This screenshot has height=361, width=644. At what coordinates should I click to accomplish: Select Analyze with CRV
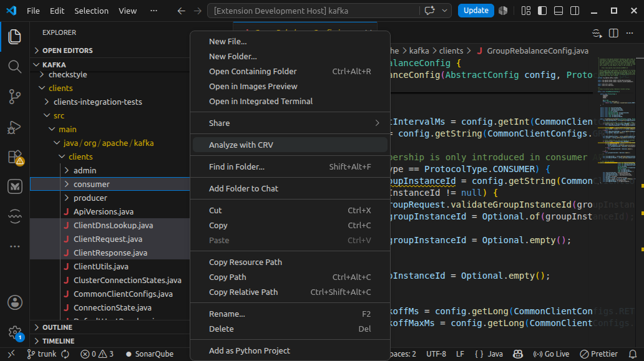[290, 145]
